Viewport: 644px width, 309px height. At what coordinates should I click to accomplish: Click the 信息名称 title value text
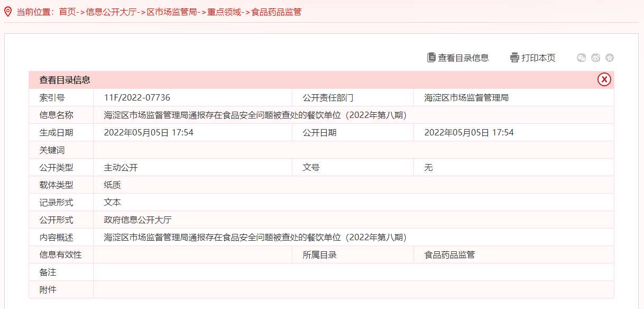(x=255, y=115)
